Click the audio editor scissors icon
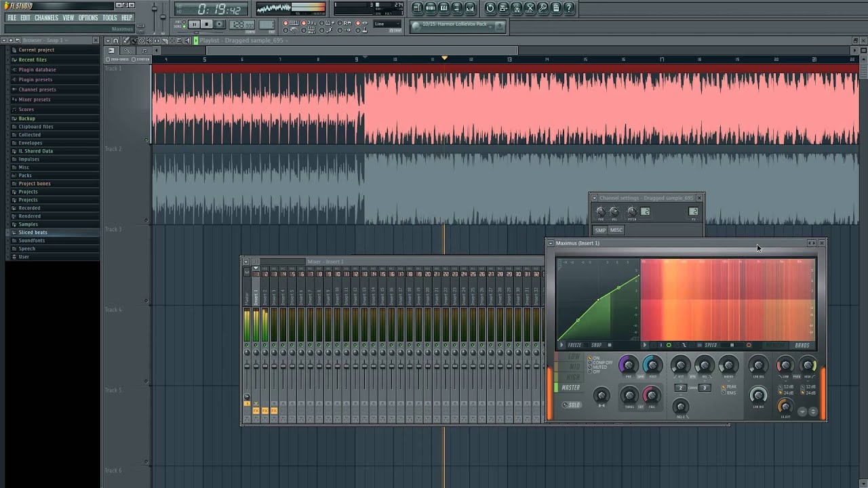The width and height of the screenshot is (868, 488). point(530,8)
